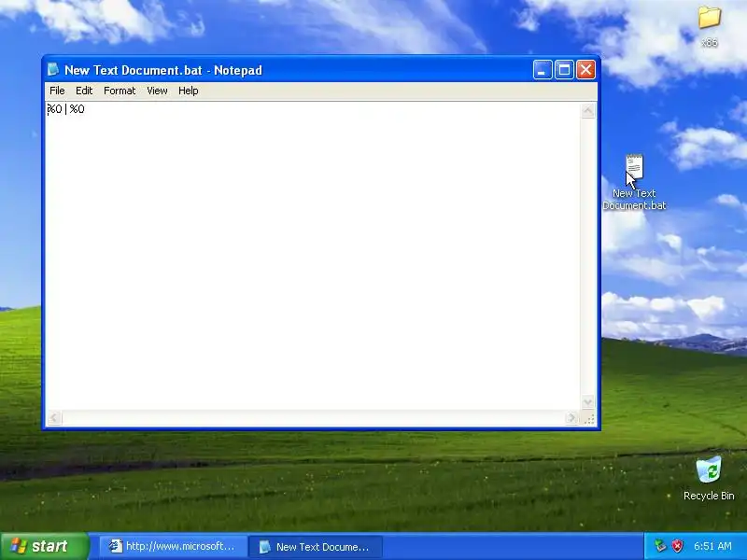Click the red security shield tray icon
Image resolution: width=747 pixels, height=560 pixels.
[x=678, y=546]
